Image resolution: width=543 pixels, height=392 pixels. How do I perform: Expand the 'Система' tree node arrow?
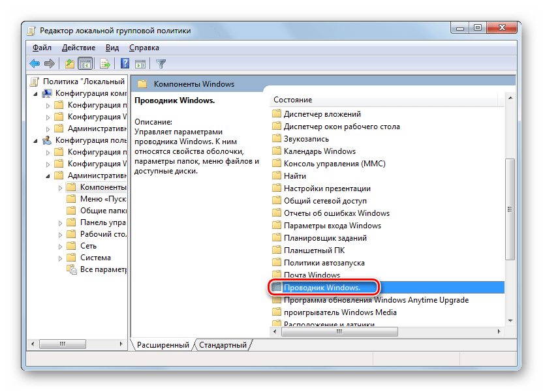[x=59, y=258]
